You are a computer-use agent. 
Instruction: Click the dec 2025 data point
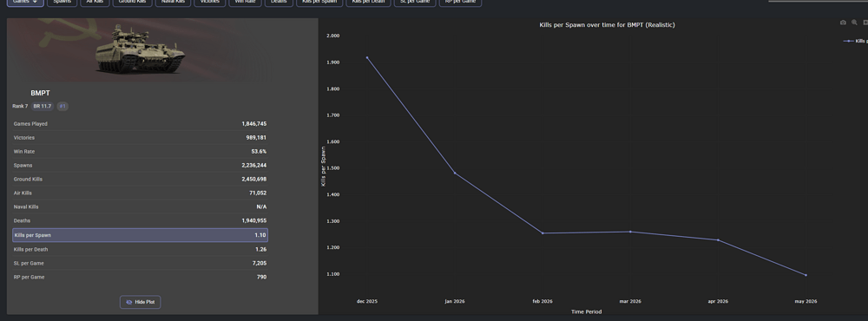pos(367,57)
